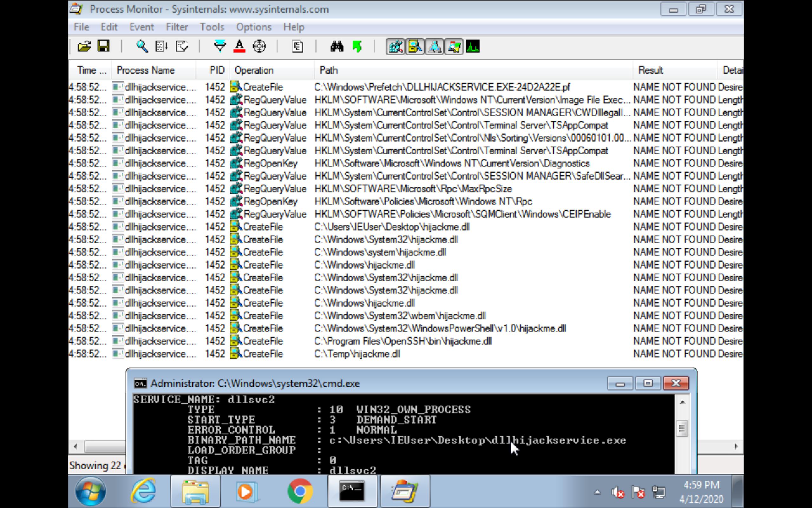Select the WindowsPowerShell\v1.0\hijackme.dll row
The height and width of the screenshot is (508, 812).
pos(406,329)
